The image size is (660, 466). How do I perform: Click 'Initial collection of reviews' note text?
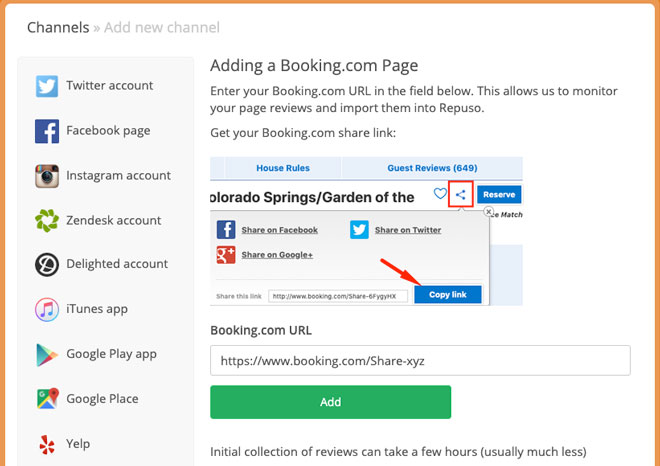point(398,452)
